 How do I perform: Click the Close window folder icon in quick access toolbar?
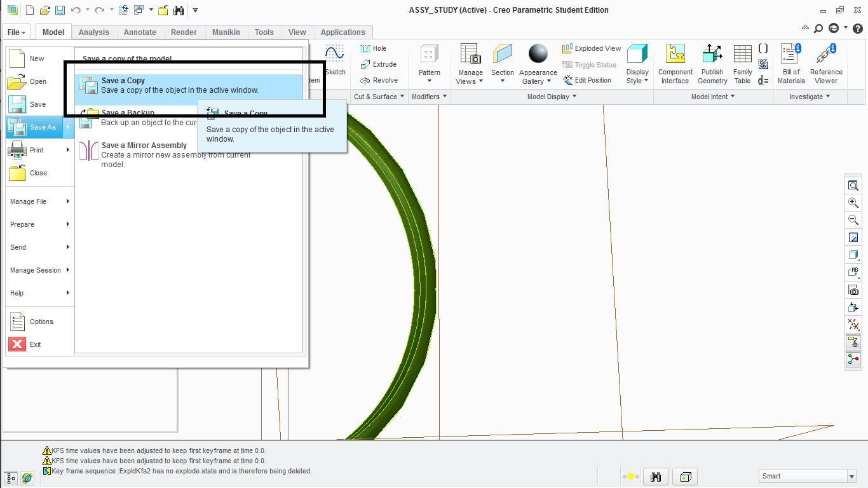[163, 10]
